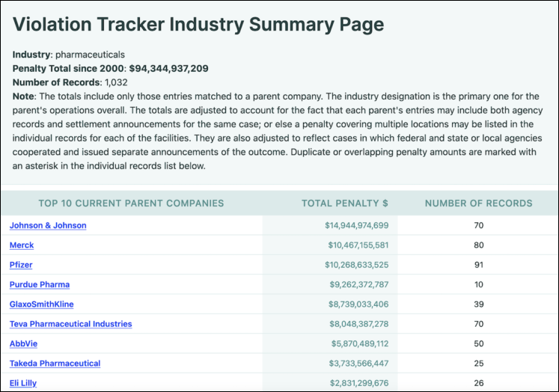
Task: Click Johnson & Johnson penalty $14,944,974,699
Action: tap(356, 225)
